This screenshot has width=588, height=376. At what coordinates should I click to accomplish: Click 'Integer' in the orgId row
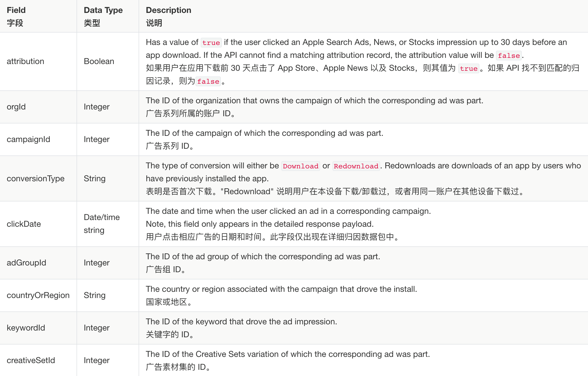96,107
